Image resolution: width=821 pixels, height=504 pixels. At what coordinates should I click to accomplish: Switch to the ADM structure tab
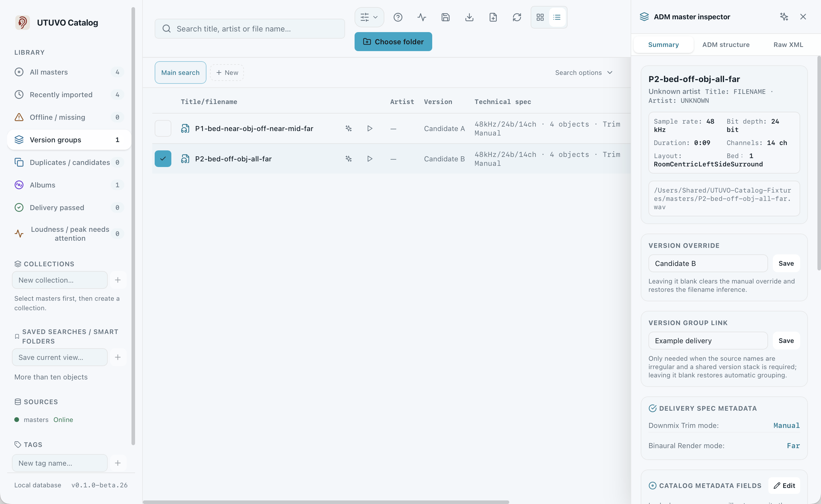(726, 45)
